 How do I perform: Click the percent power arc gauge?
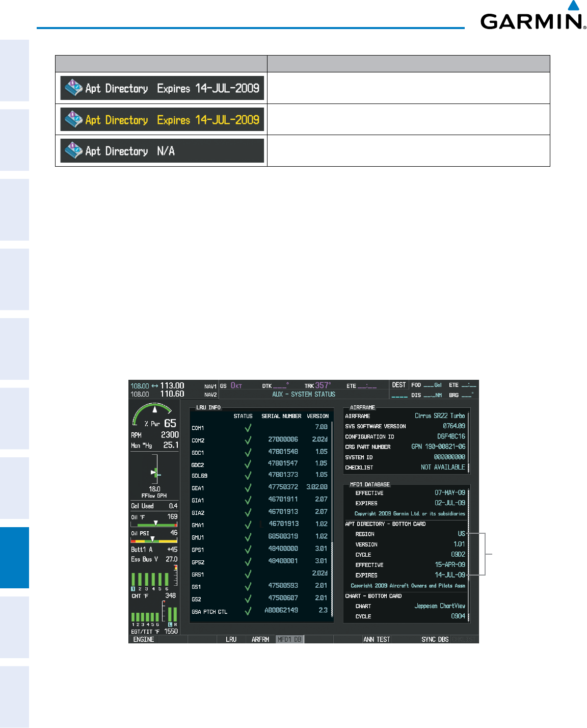152,413
